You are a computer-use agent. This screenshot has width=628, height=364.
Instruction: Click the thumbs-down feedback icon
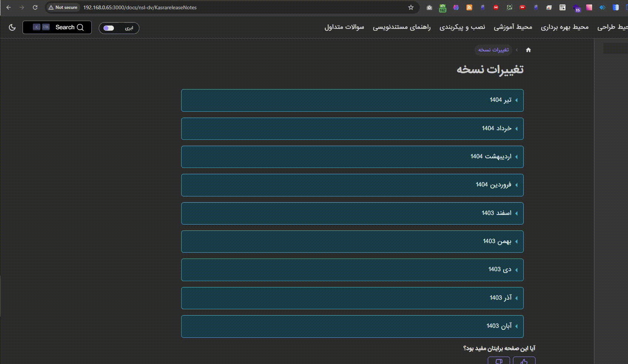pos(499,361)
